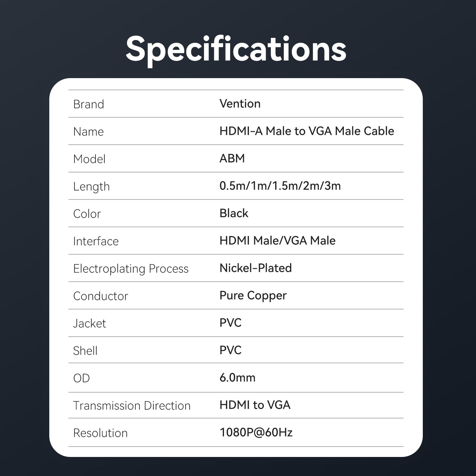Select the Nickel-Plated value
This screenshot has width=476, height=476.
[x=255, y=268]
